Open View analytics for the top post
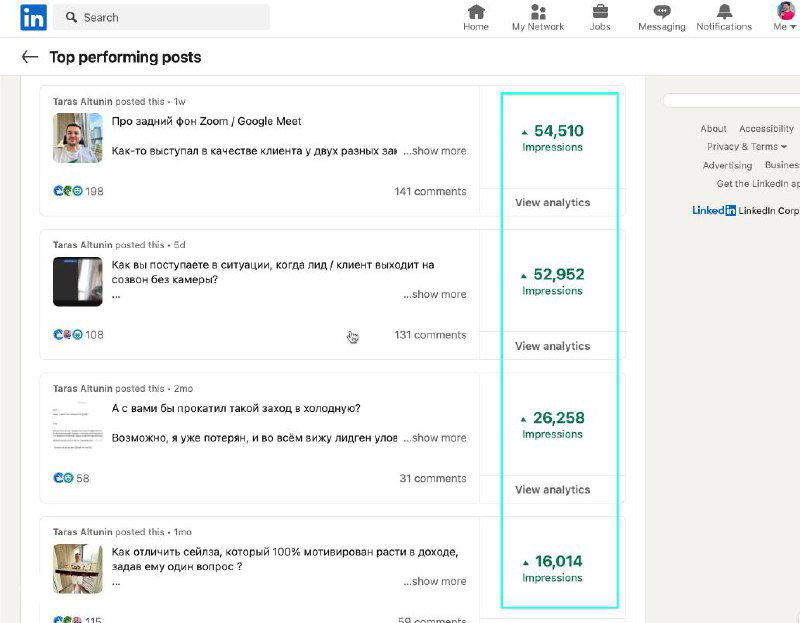Viewport: 800px width, 623px height. pos(551,202)
